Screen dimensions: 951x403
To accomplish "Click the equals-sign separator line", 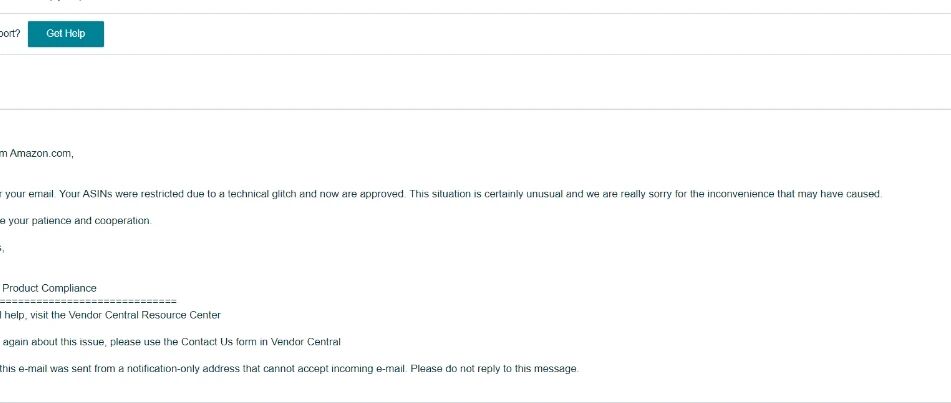I will (x=88, y=302).
